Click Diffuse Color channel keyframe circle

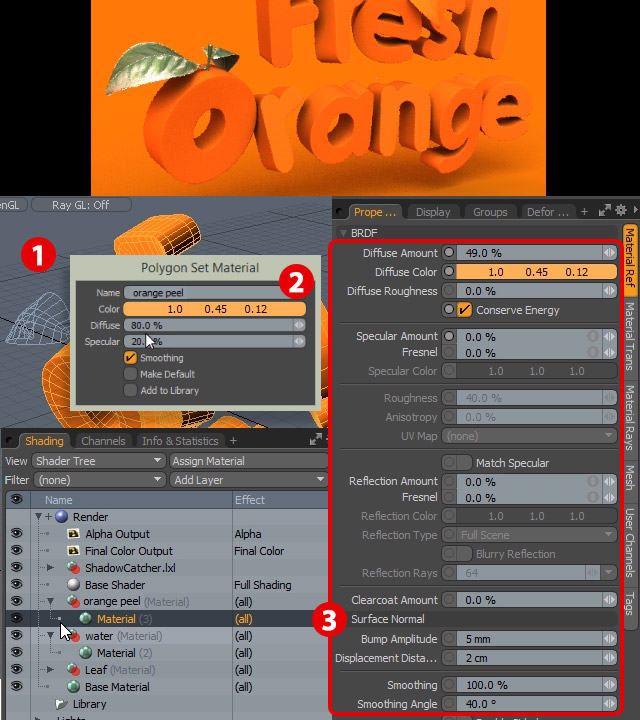449,272
